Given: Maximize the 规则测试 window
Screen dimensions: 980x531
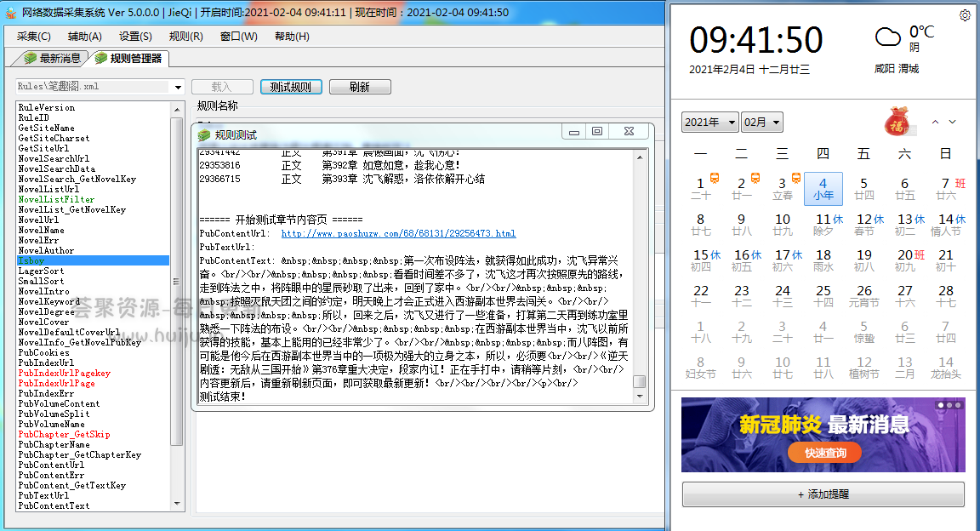Looking at the screenshot, I should coord(597,131).
